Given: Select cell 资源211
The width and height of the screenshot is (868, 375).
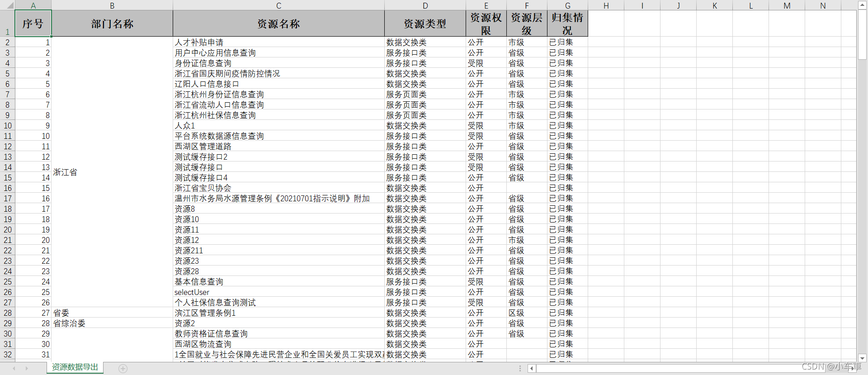Looking at the screenshot, I should [278, 250].
